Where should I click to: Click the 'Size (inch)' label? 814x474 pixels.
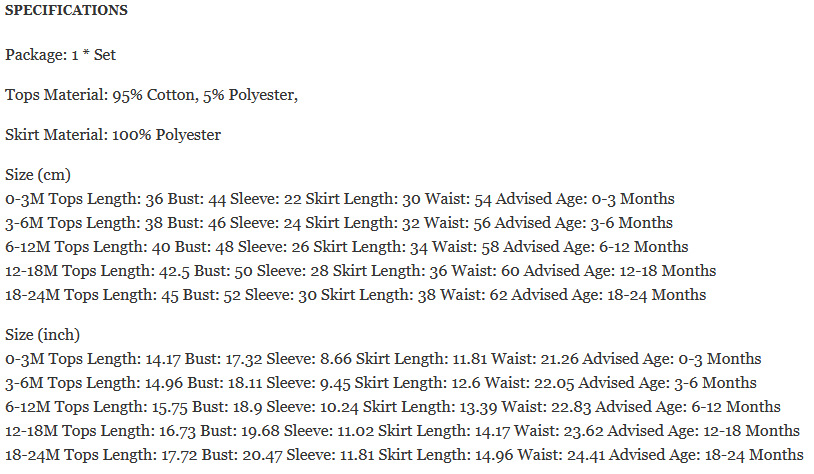pos(44,335)
